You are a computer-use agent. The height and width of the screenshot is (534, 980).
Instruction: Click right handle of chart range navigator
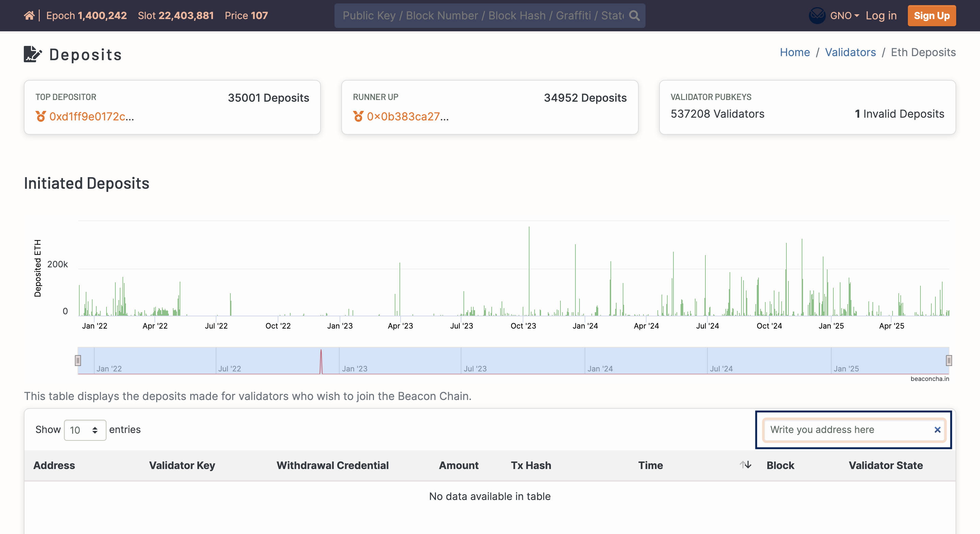point(948,360)
